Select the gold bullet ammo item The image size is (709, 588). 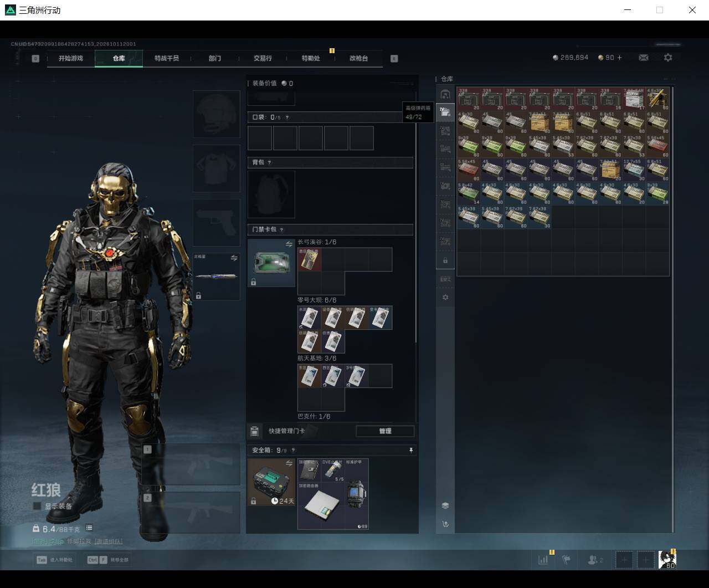(657, 98)
